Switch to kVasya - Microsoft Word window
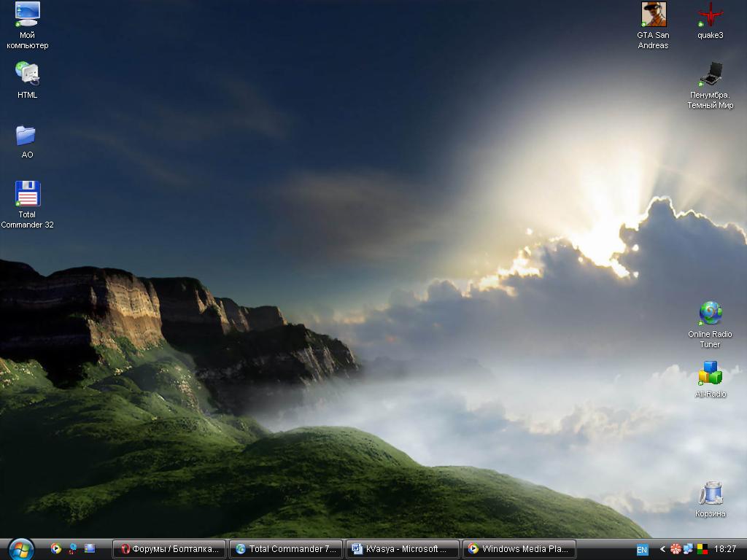This screenshot has width=747, height=560. point(403,549)
